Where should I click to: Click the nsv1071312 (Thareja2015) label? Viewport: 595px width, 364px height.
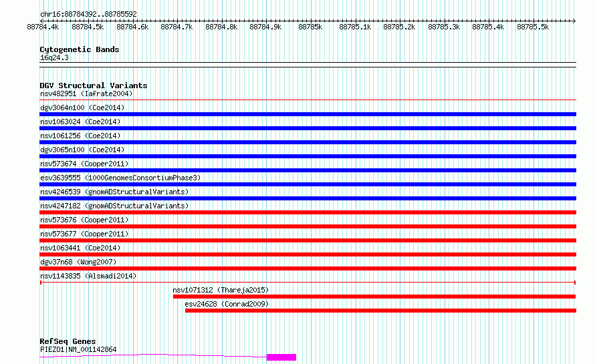(221, 290)
